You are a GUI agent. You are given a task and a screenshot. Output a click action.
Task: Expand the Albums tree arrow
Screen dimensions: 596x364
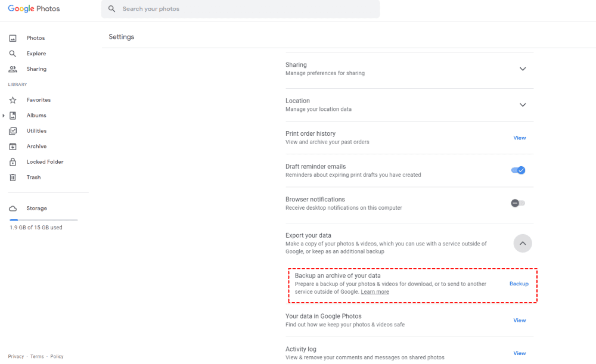[4, 116]
